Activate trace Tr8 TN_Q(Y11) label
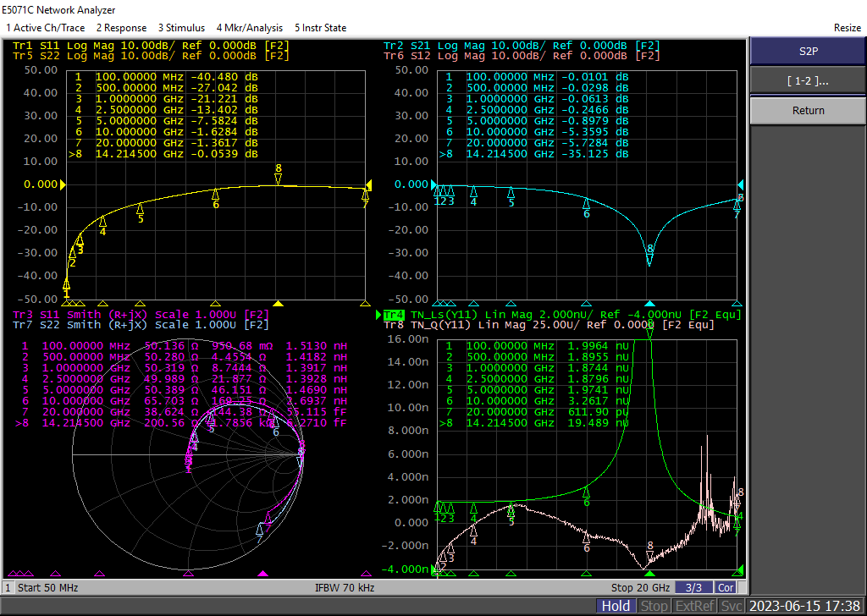867x616 pixels. pos(549,325)
